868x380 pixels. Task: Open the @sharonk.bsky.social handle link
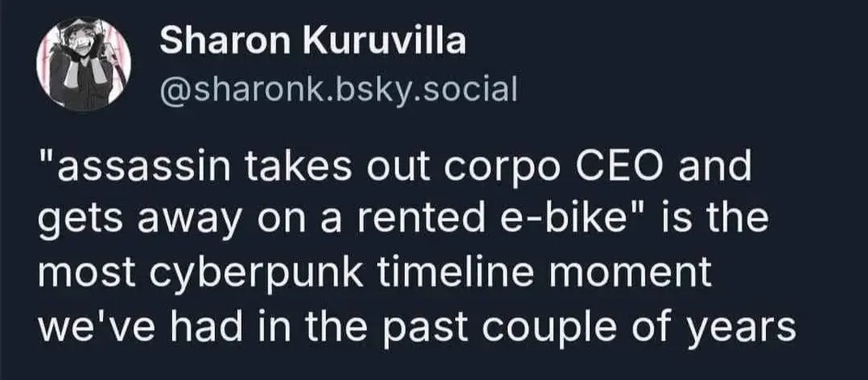click(x=337, y=88)
